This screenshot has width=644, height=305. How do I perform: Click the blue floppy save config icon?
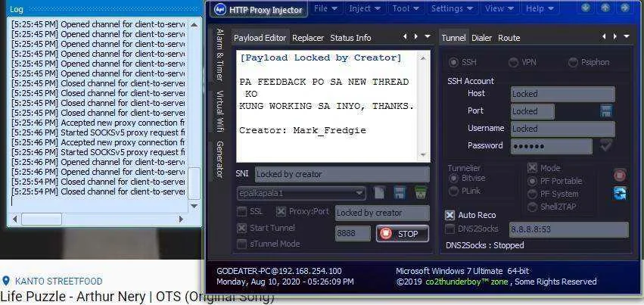tap(400, 192)
